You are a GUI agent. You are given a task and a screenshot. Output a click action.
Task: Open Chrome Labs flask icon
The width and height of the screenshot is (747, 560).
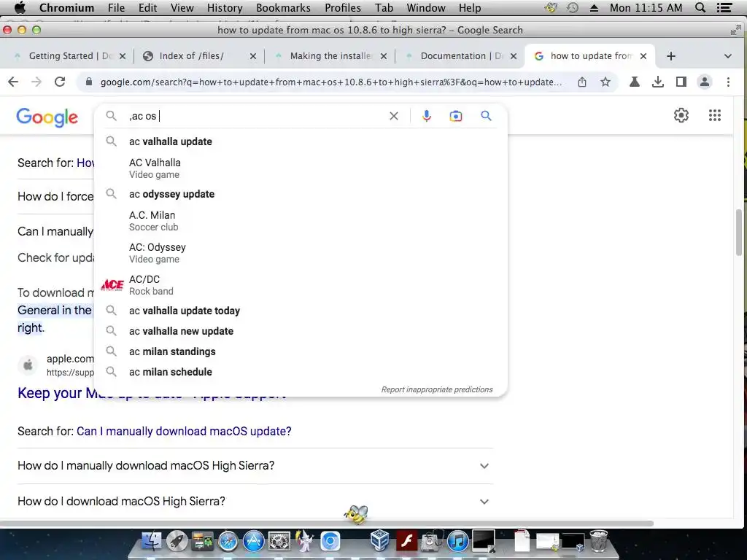click(x=634, y=82)
